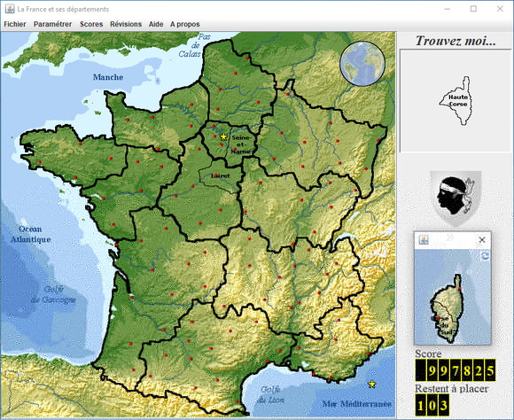Click the yellow star in the Mediterranean
This screenshot has height=420, width=514.
point(371,384)
